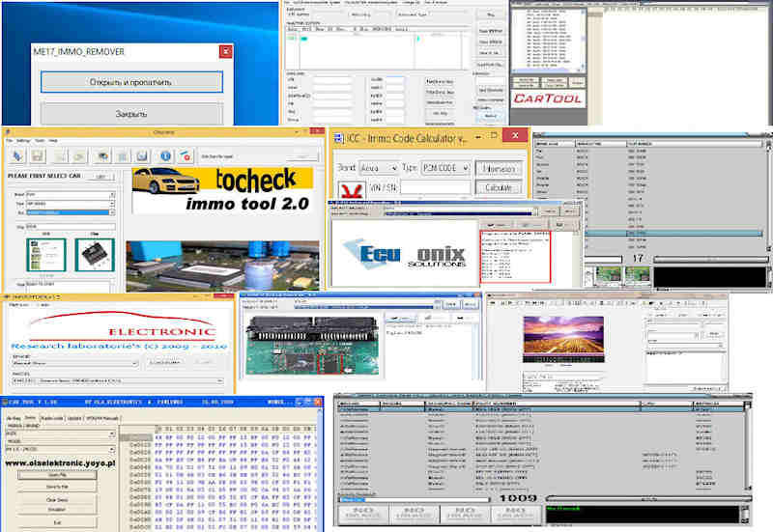Click CarTool logo in top right window
Image resolution: width=773 pixels, height=532 pixels.
(x=548, y=98)
